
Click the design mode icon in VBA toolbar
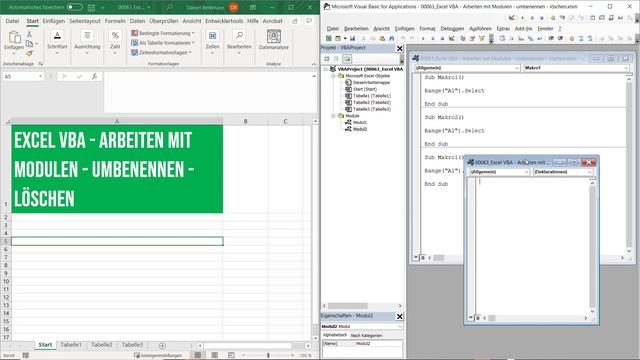[x=452, y=38]
